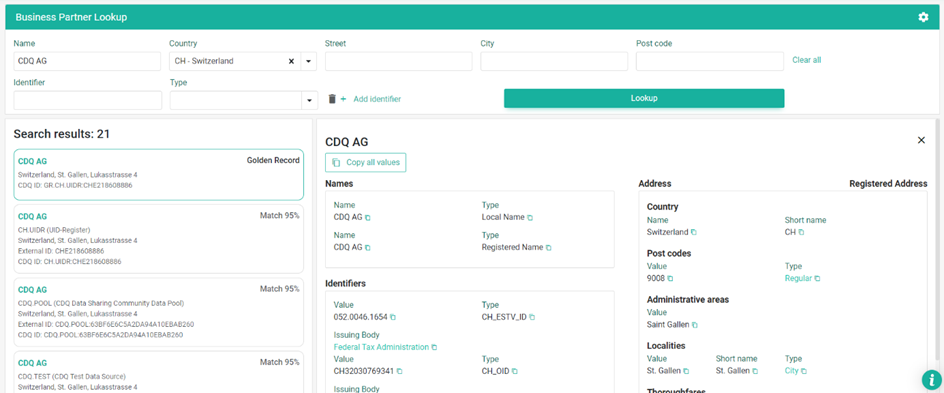The height and width of the screenshot is (393, 944).
Task: Click the Localities heading
Action: [x=666, y=345]
